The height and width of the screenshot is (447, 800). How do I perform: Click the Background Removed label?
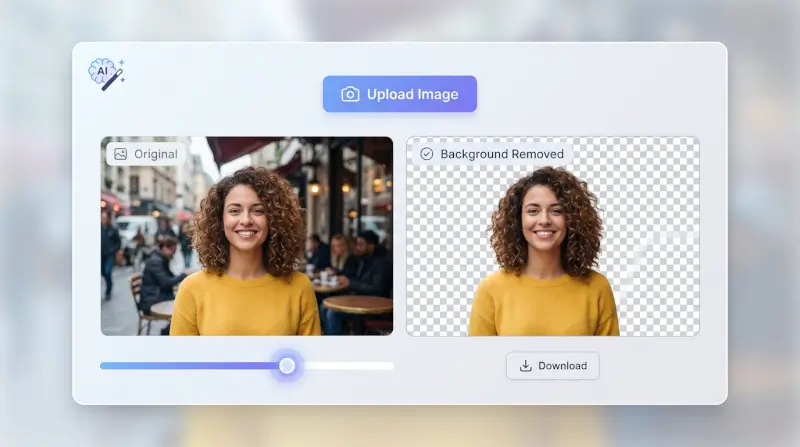[x=492, y=154]
